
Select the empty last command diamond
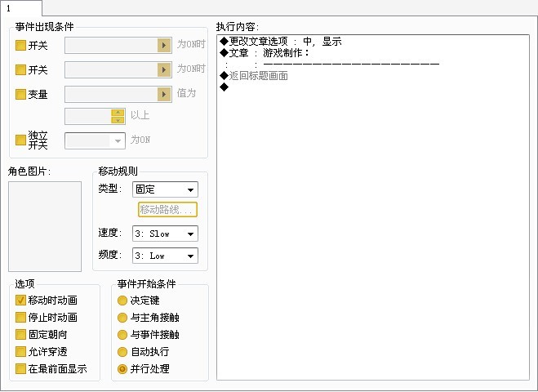[224, 87]
